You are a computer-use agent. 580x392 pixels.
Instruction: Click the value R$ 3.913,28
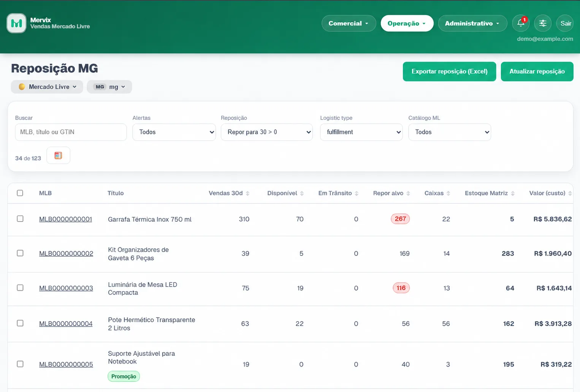coord(553,324)
